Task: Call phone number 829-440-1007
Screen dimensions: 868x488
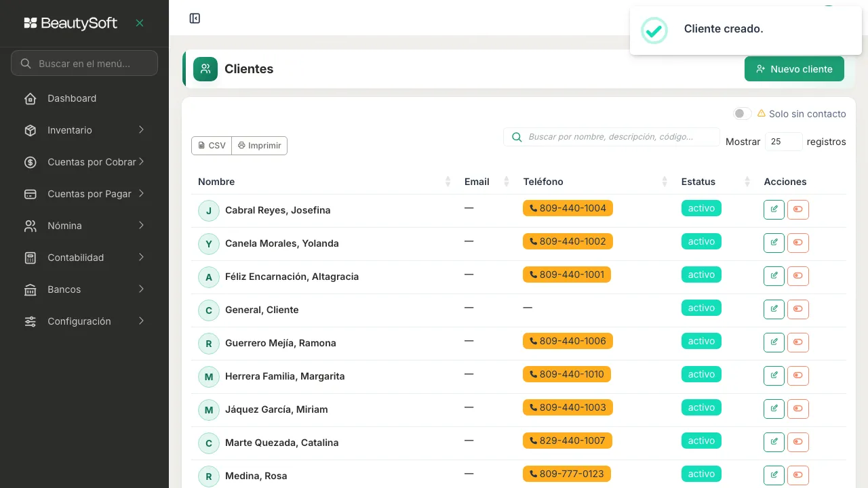Action: [x=567, y=441]
